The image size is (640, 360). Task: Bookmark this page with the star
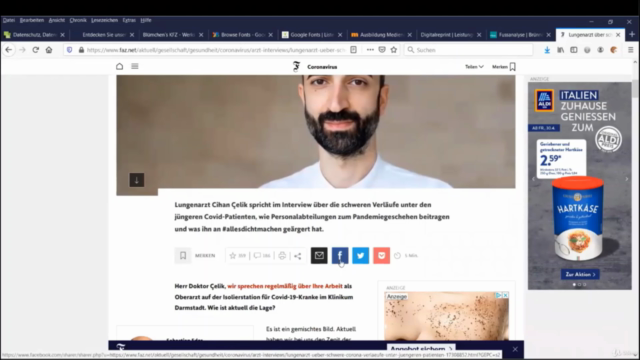click(394, 50)
